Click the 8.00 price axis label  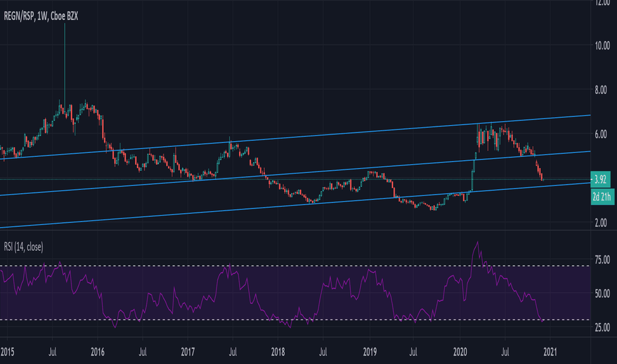coord(601,90)
